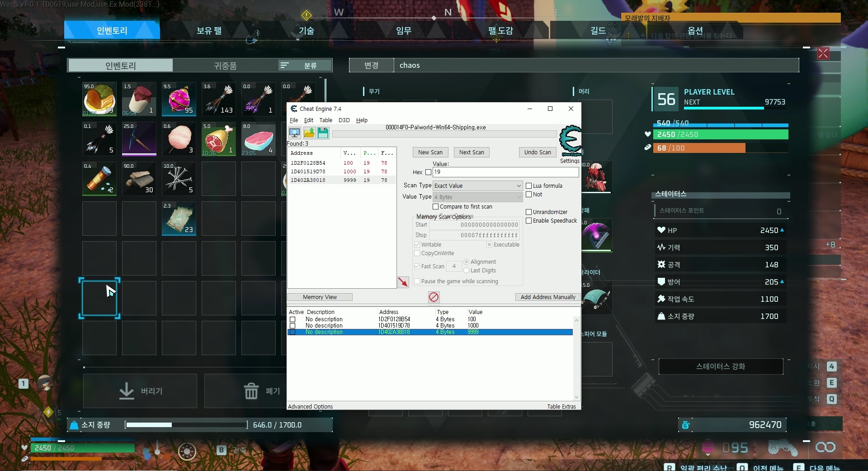Viewport: 868px width, 471px height.
Task: Select the jam jar inventory item
Action: tap(139, 99)
